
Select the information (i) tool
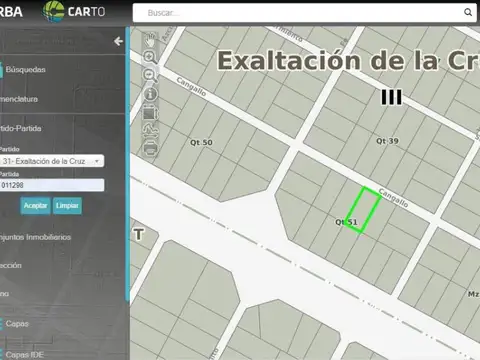[x=151, y=94]
